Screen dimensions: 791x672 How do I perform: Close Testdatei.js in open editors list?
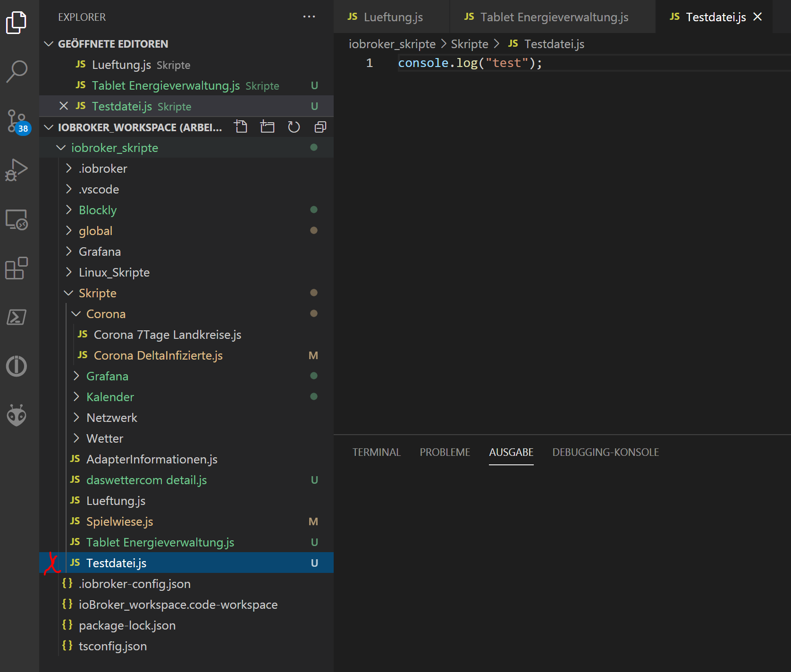[64, 106]
